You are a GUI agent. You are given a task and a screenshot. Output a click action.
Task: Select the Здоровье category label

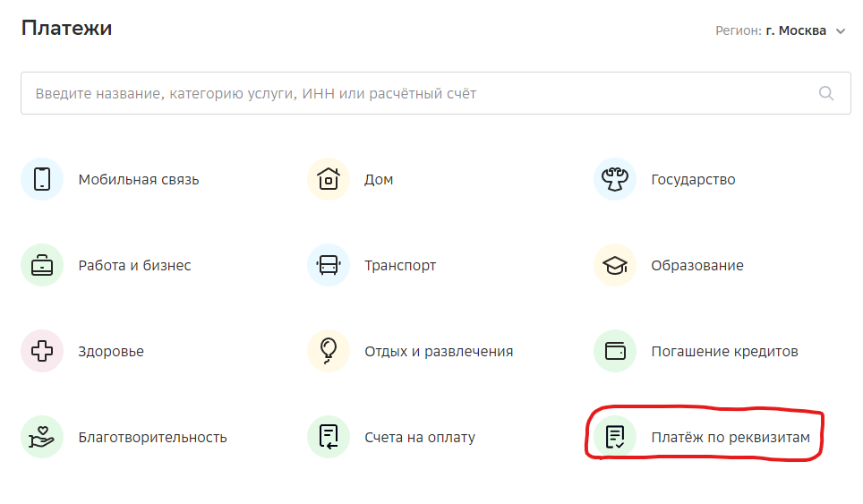coord(111,352)
